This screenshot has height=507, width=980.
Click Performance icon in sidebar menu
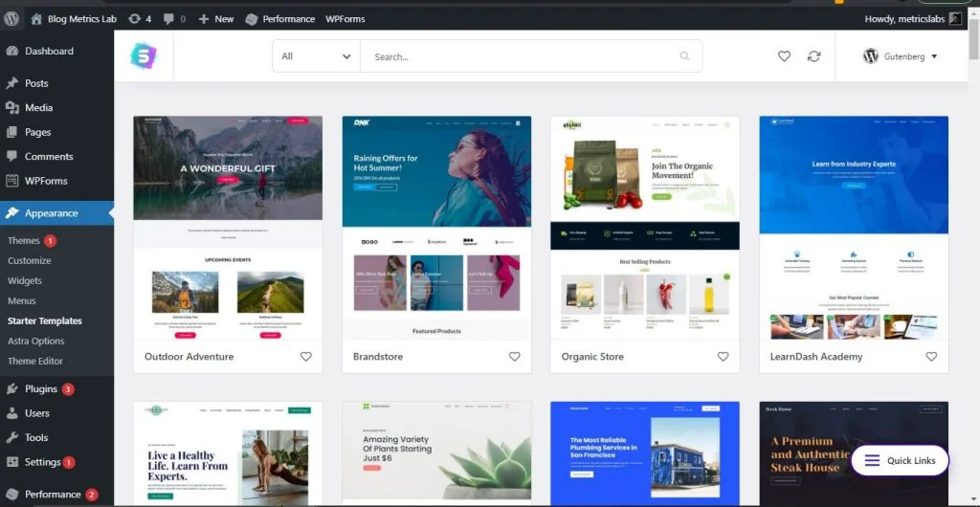tap(11, 494)
